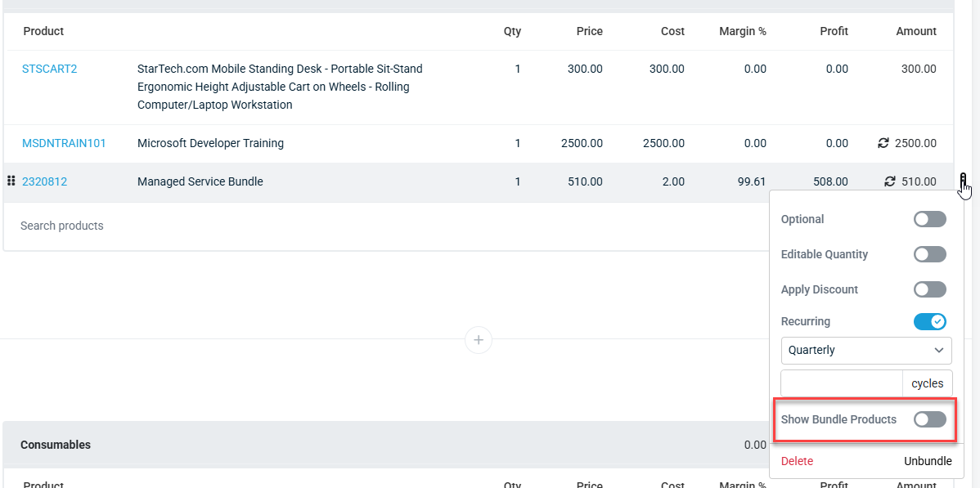Select Unbundle in the item options menu
Image resolution: width=980 pixels, height=488 pixels.
[928, 461]
